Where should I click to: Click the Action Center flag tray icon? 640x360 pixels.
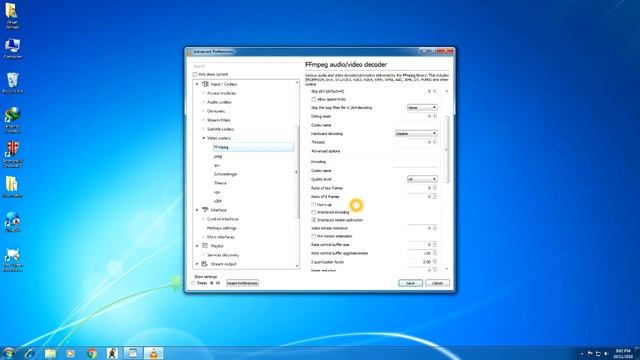tap(590, 353)
